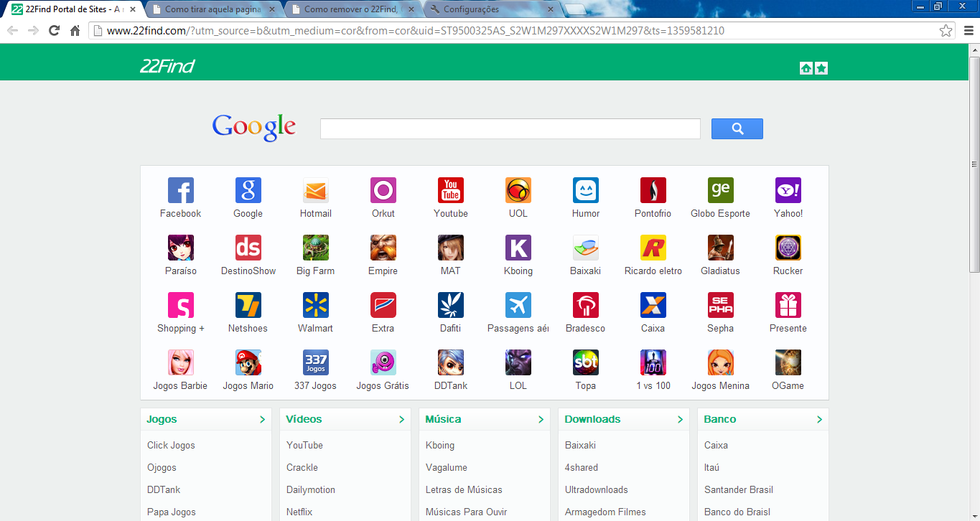Expand the Downloads category arrow

point(680,420)
